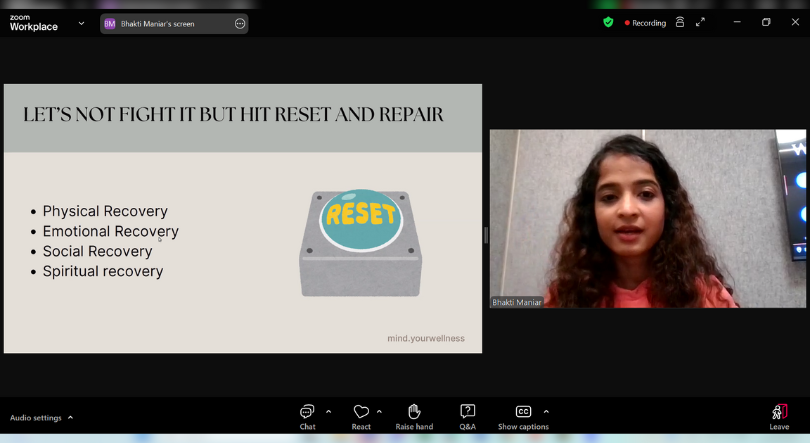Open more options on the screen share tab
Screen dimensions: 810x443
click(240, 23)
